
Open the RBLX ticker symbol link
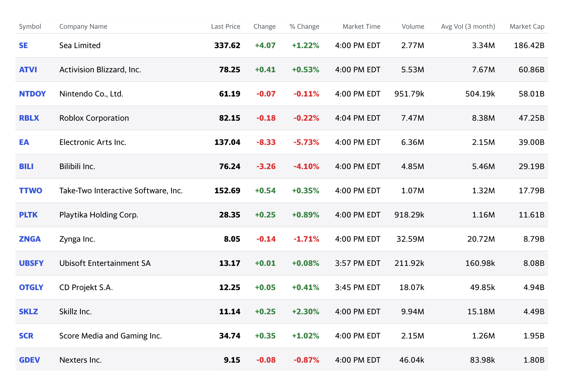point(29,118)
